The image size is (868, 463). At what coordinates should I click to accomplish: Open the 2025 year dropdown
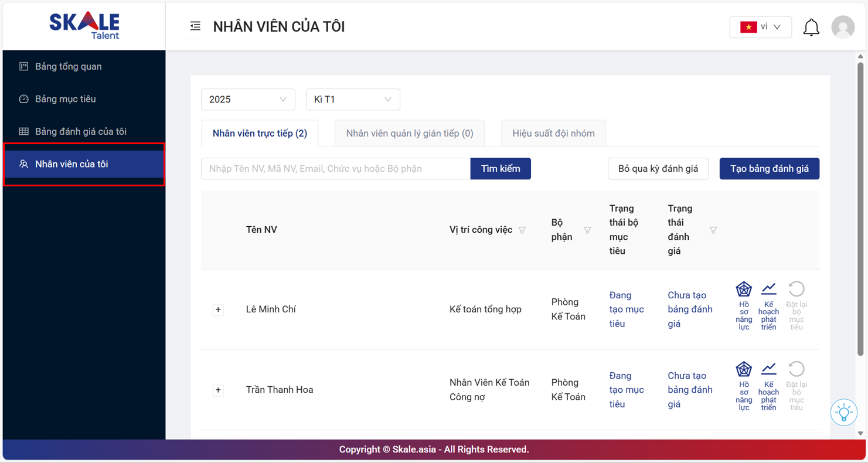(x=248, y=100)
